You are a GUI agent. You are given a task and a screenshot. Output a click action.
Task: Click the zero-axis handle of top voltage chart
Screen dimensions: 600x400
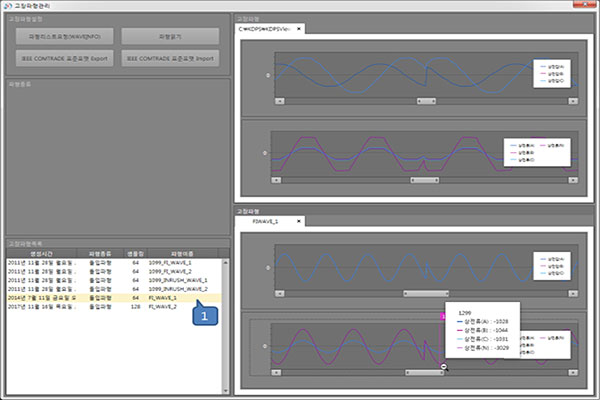pos(267,74)
